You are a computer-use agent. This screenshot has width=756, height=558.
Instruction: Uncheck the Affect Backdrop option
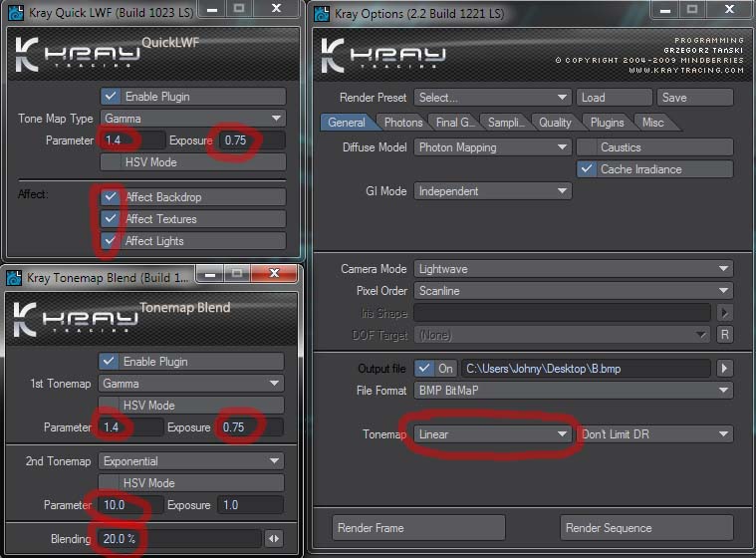click(x=111, y=197)
